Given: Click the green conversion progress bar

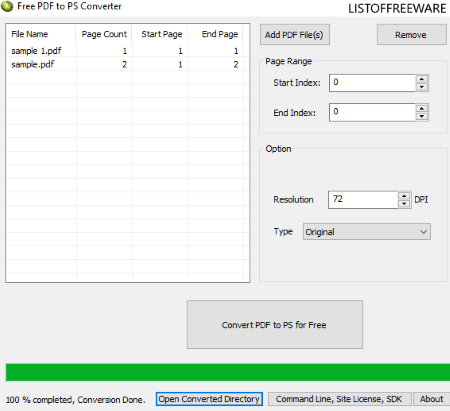Looking at the screenshot, I should pyautogui.click(x=228, y=372).
